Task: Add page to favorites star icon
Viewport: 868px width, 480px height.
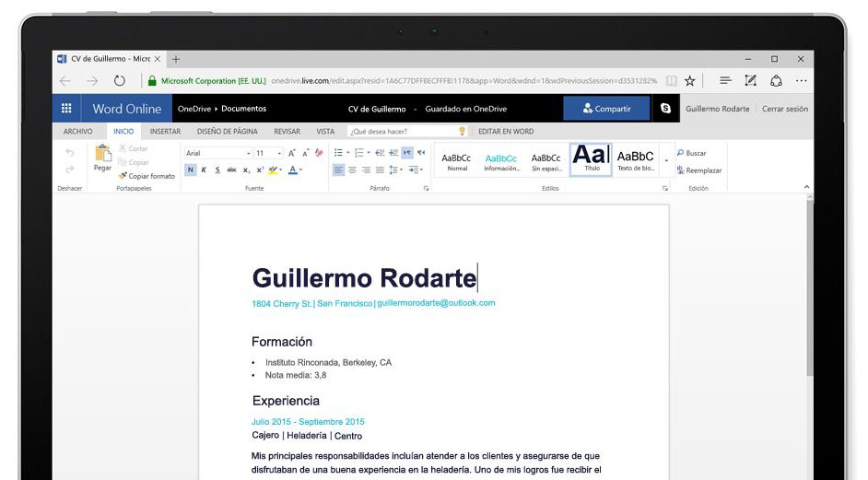Action: pyautogui.click(x=690, y=81)
